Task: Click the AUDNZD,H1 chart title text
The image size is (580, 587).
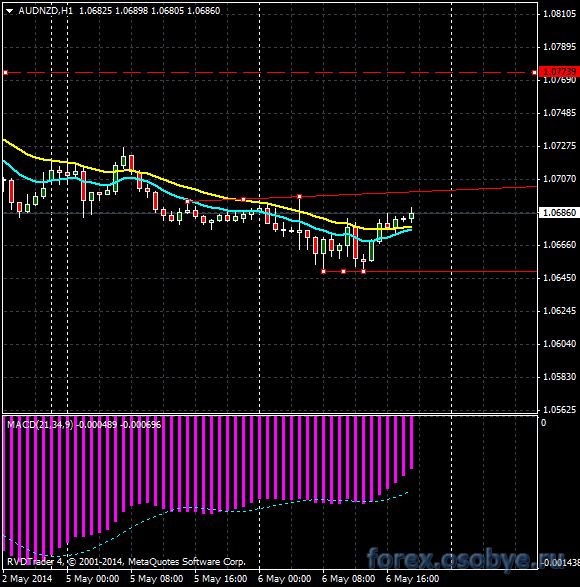Action: (x=46, y=11)
